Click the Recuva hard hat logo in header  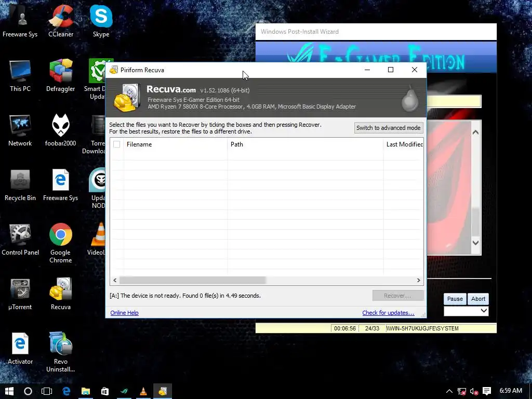(127, 98)
